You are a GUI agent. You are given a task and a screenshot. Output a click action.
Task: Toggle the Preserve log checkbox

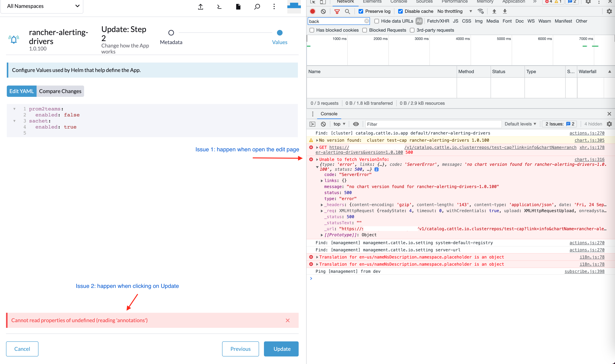click(x=361, y=11)
